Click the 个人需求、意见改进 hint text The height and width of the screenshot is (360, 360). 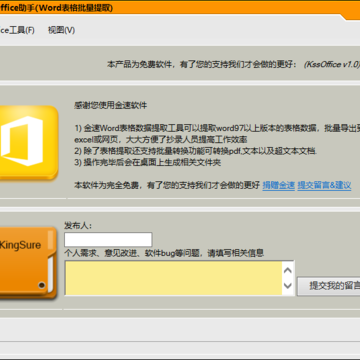164,253
